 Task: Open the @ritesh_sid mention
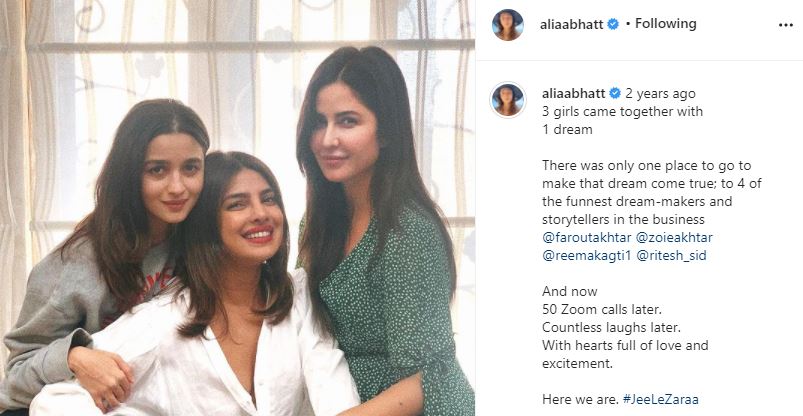pyautogui.click(x=671, y=255)
